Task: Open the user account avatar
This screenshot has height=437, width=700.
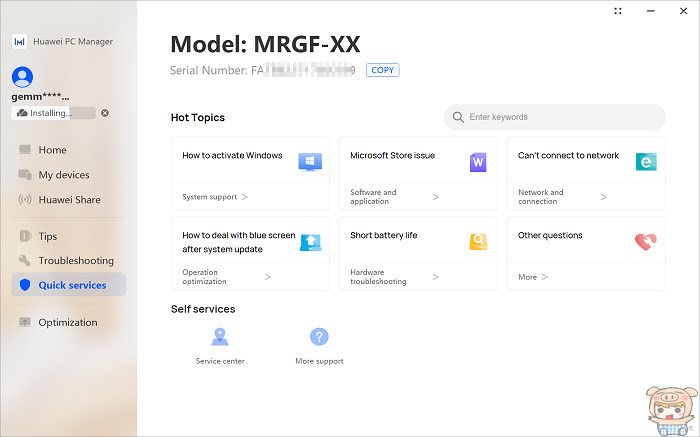Action: tap(22, 77)
